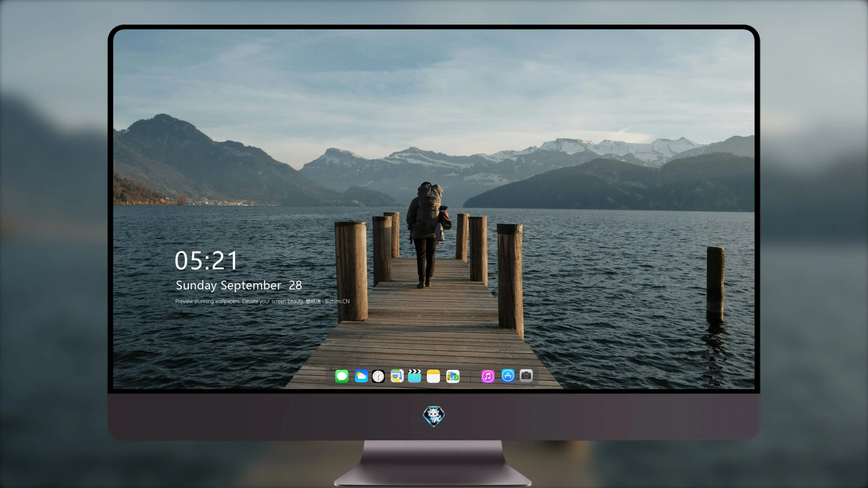Click the 'Preview stunning wallpapers' caption text
Image resolution: width=868 pixels, height=488 pixels.
(x=262, y=301)
